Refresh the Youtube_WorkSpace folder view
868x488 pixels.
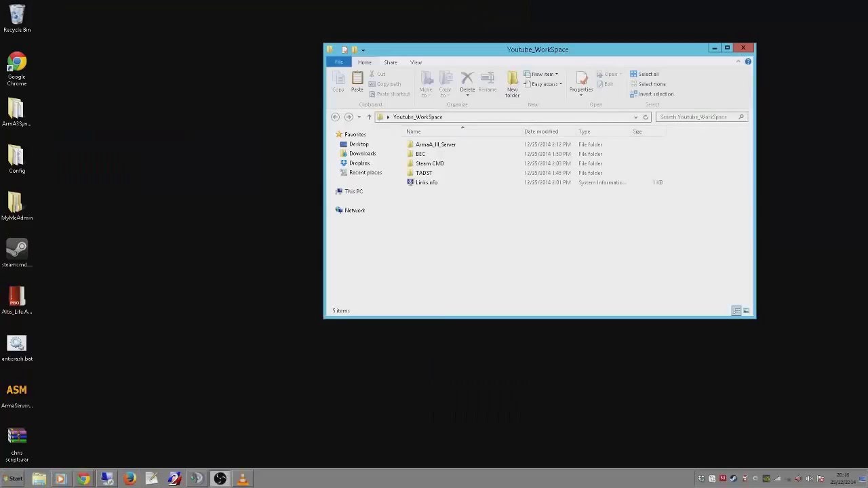646,117
